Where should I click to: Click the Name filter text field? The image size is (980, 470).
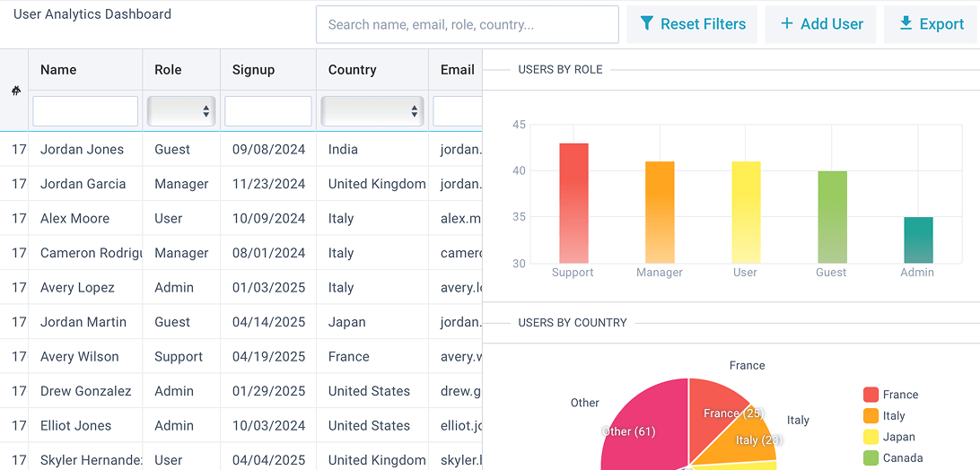click(85, 111)
